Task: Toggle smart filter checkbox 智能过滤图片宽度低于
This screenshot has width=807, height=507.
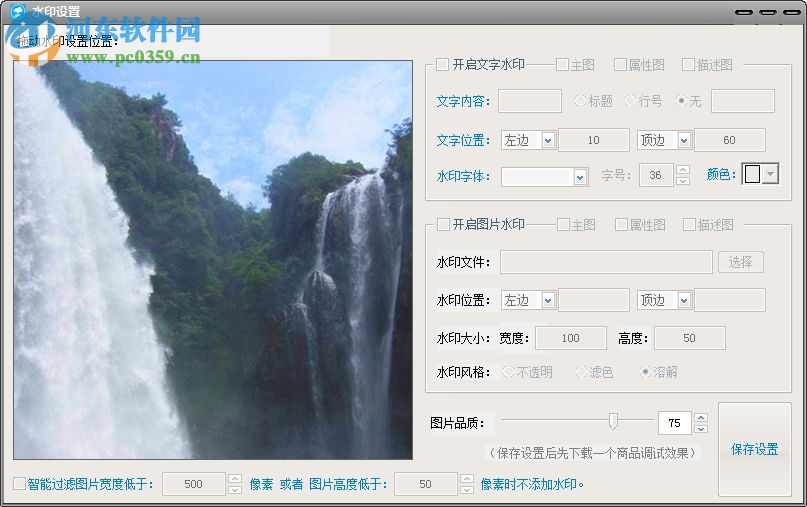Action: pos(20,484)
